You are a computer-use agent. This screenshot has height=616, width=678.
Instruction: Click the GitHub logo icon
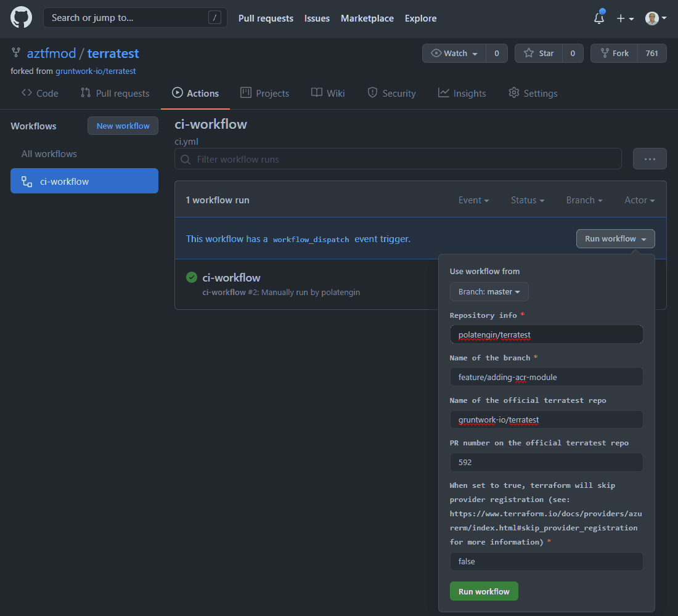click(x=21, y=18)
